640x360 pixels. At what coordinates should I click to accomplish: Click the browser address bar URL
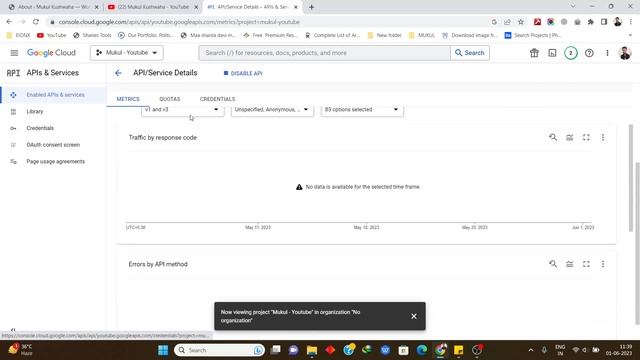pyautogui.click(x=179, y=22)
